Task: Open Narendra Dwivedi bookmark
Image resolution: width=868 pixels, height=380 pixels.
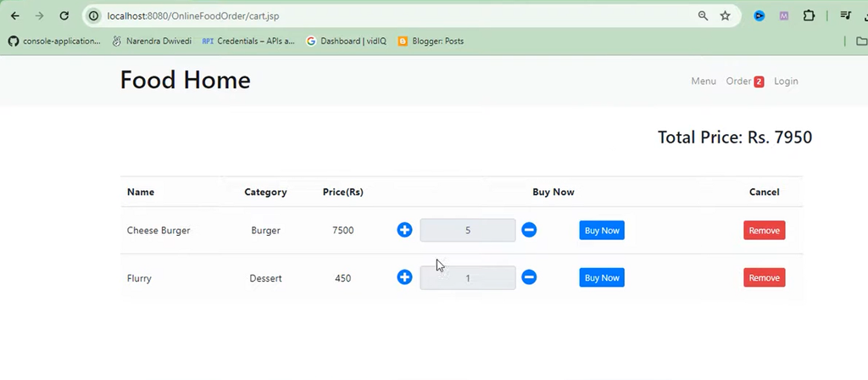Action: pyautogui.click(x=152, y=41)
